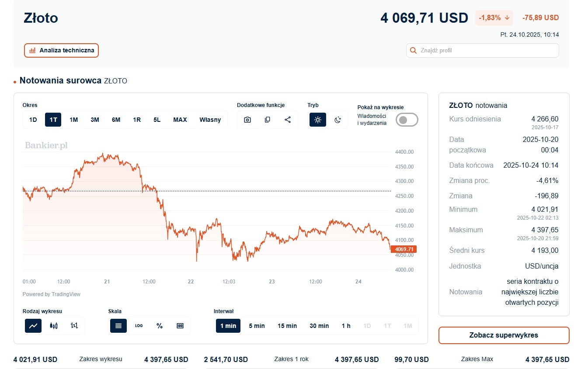Choose the linear scale icon

point(118,326)
